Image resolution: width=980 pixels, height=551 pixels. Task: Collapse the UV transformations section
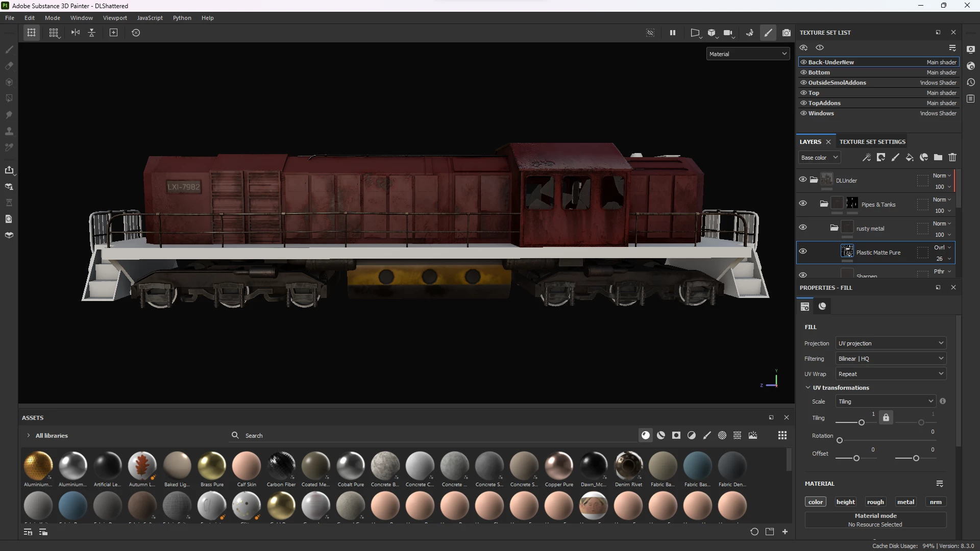coord(808,388)
